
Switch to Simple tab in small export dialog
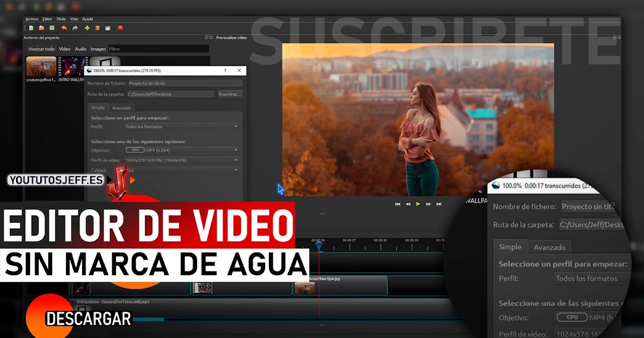click(x=98, y=107)
